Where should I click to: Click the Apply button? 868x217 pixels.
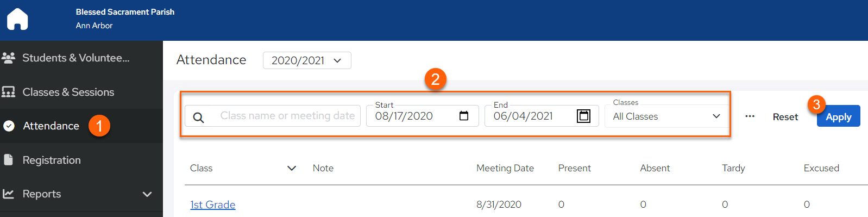(x=838, y=116)
